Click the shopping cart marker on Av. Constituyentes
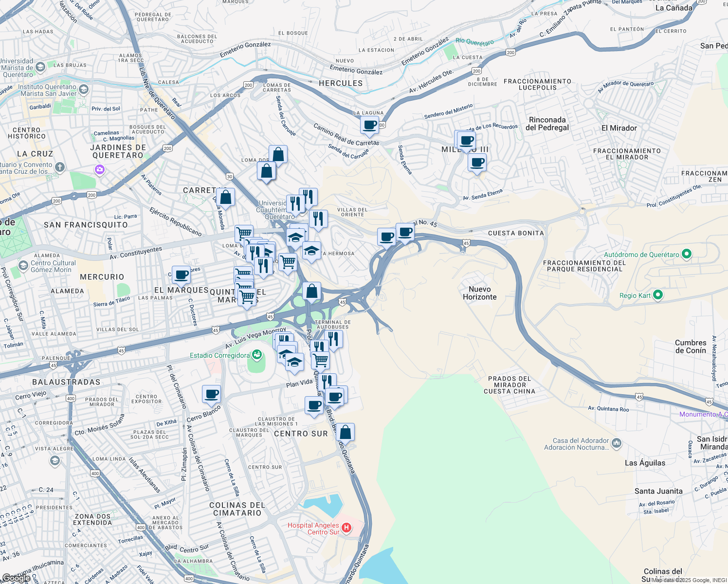This screenshot has height=584, width=728. tap(243, 234)
